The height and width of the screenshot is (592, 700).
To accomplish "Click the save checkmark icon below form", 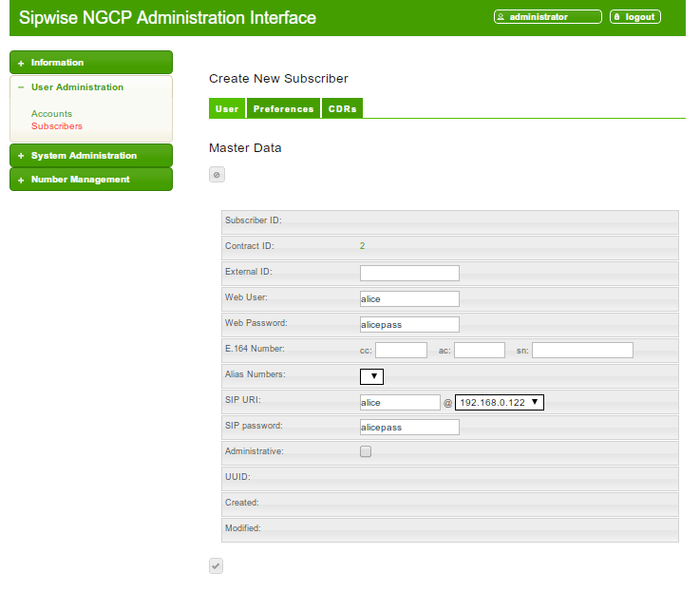I will 216,566.
